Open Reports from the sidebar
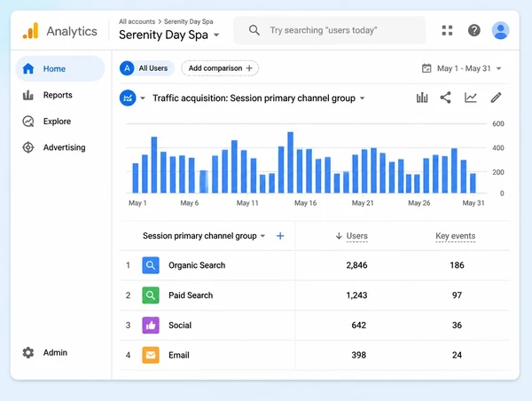The height and width of the screenshot is (401, 532). pos(58,95)
